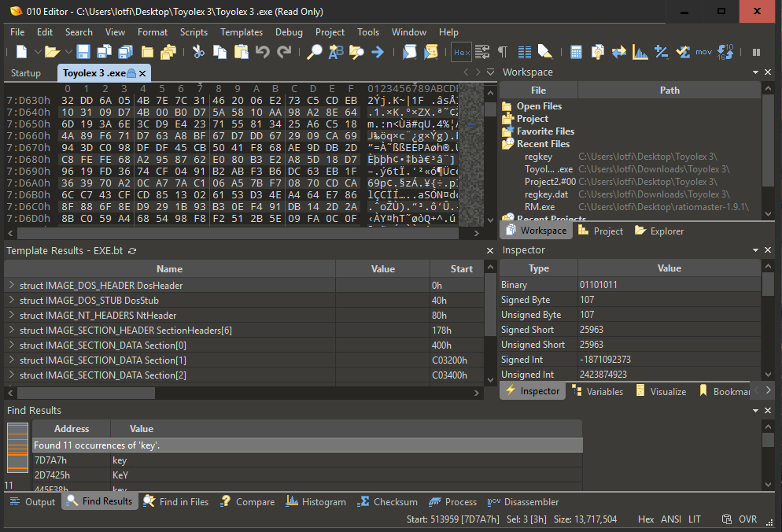This screenshot has width=782, height=532.
Task: Switch to the Startup tab
Action: pos(26,73)
